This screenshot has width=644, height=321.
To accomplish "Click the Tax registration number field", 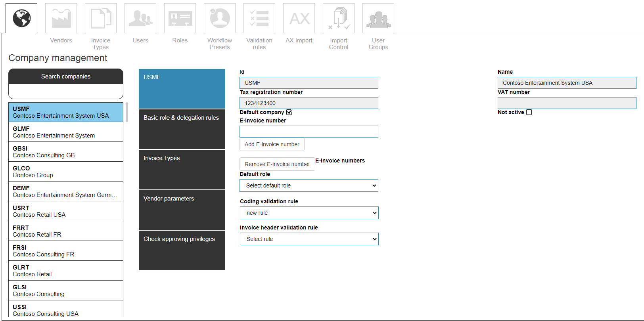I will click(x=309, y=103).
